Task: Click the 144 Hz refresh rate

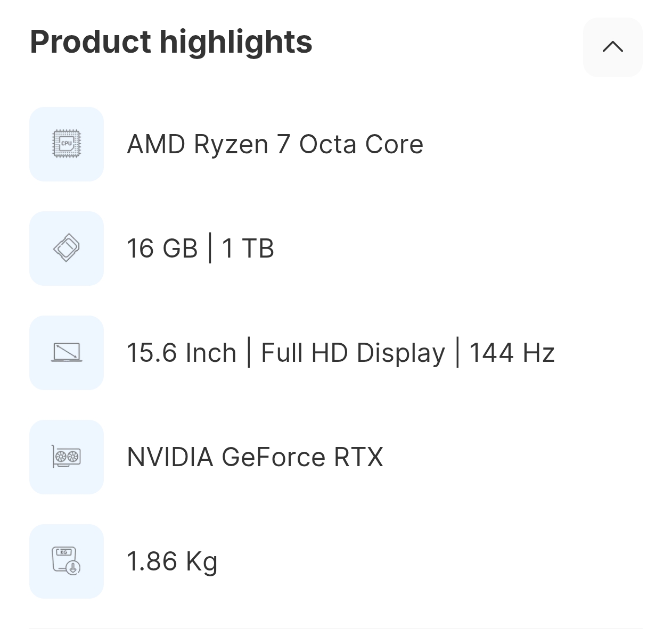Action: click(x=512, y=353)
